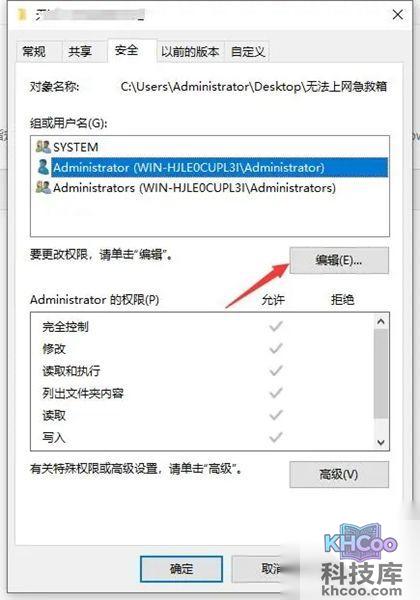Click the folder icon in title bar

point(23,15)
